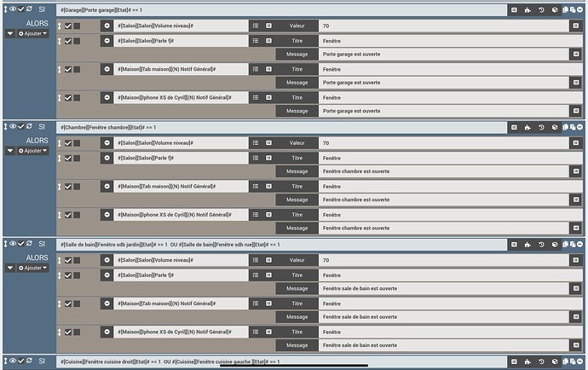The image size is (588, 370).
Task: Remove Iphone XS notification action in Chambre block
Action: pyautogui.click(x=107, y=215)
